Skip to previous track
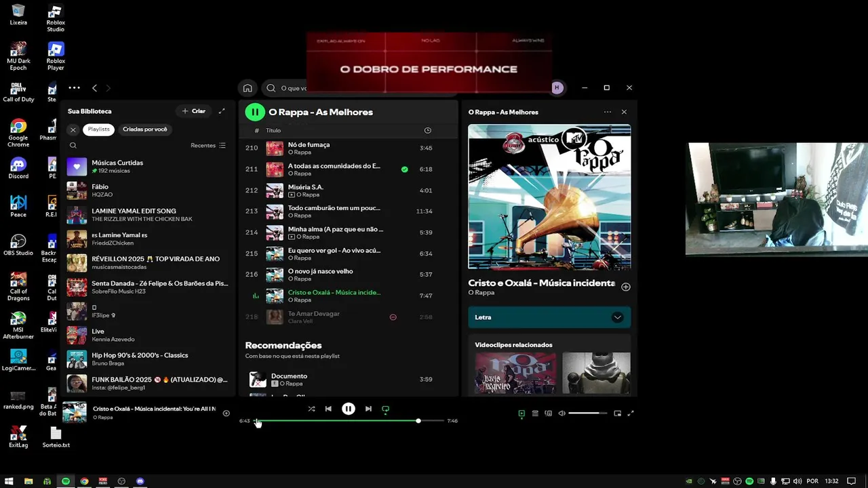This screenshot has width=868, height=488. point(328,409)
